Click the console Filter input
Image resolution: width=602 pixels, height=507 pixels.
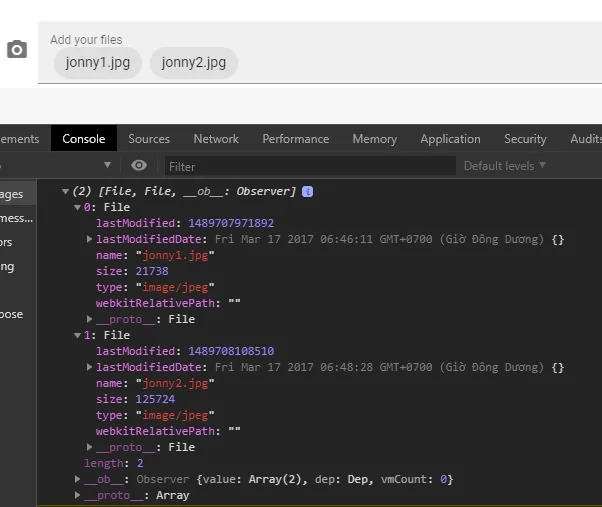pyautogui.click(x=310, y=166)
